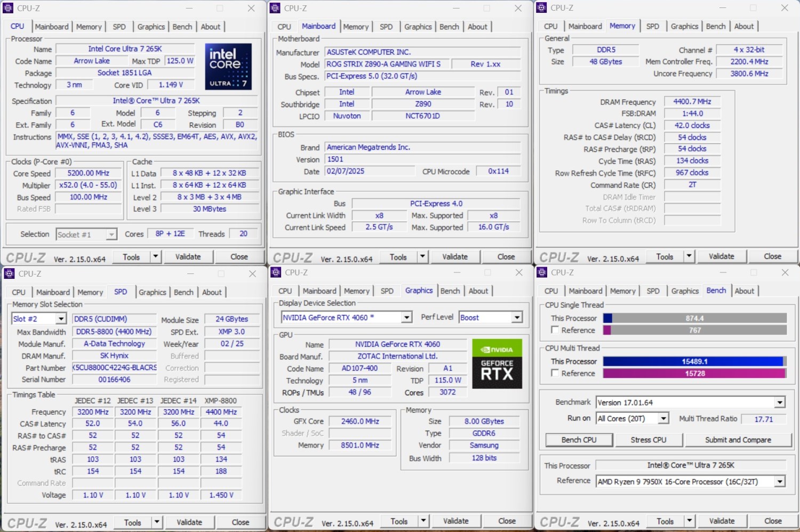Click CPU-Z app icon in SPD window title bar

pos(9,273)
